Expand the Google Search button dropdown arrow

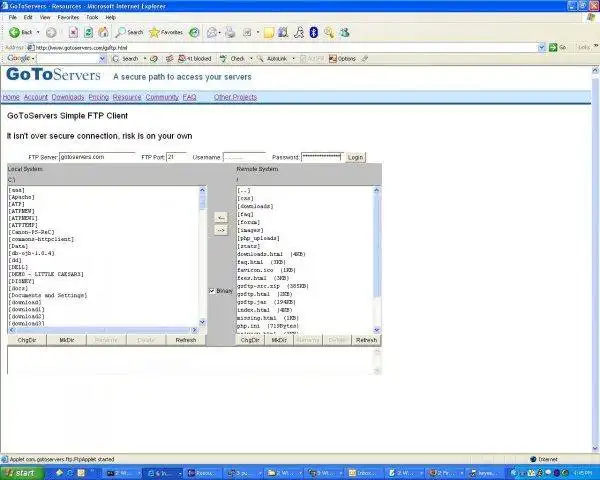[x=145, y=59]
